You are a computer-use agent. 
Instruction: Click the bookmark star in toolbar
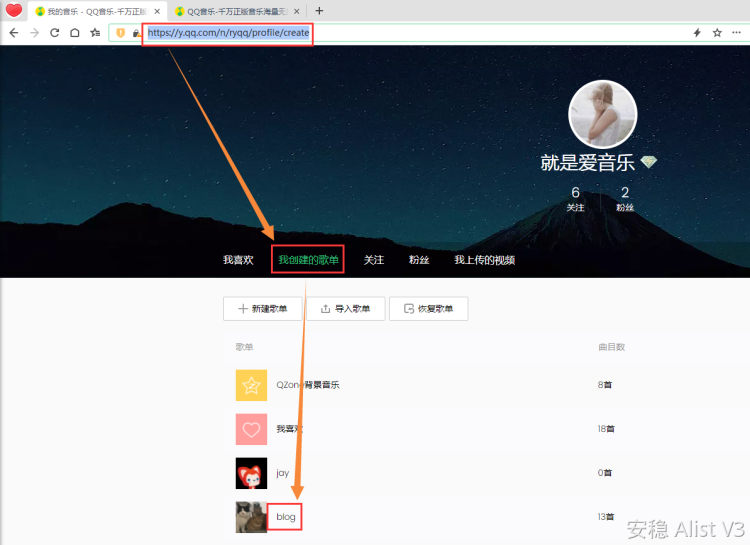coord(95,32)
